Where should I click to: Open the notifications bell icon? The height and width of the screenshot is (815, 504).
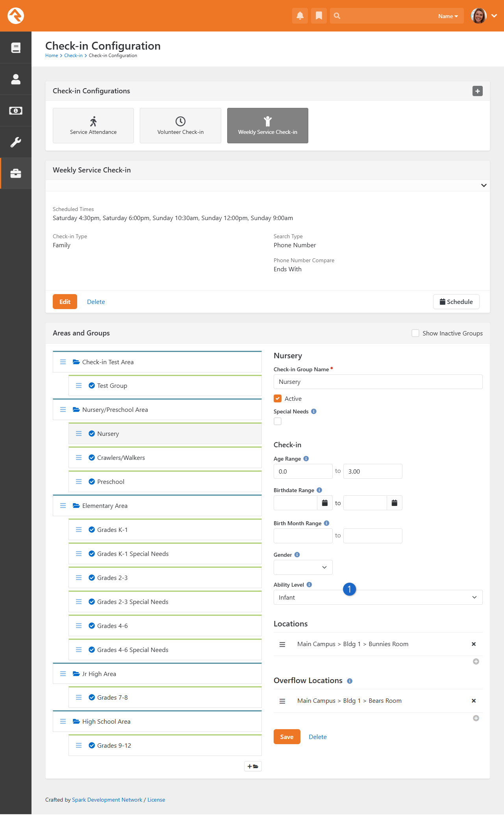(300, 16)
